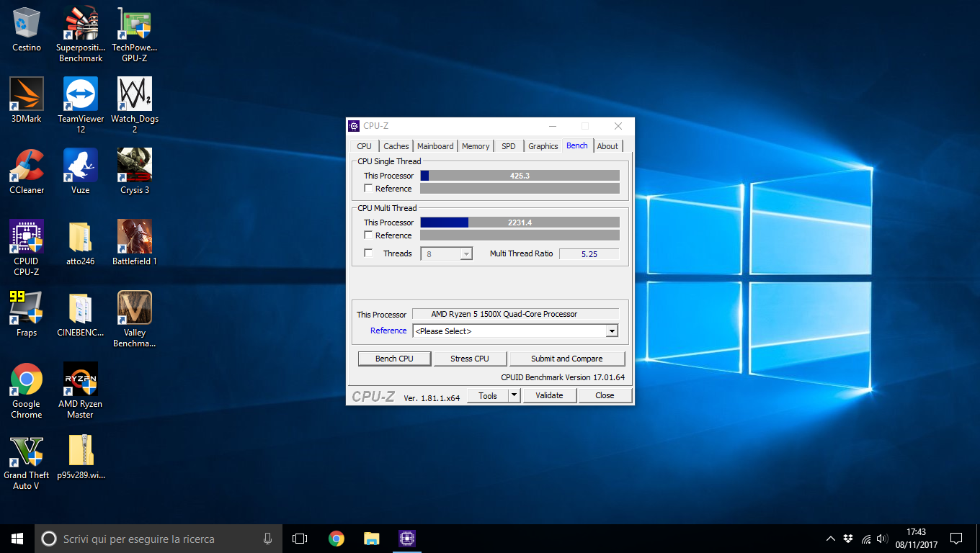This screenshot has height=553, width=980.
Task: Click the CPU-Z icon in the taskbar
Action: [407, 539]
